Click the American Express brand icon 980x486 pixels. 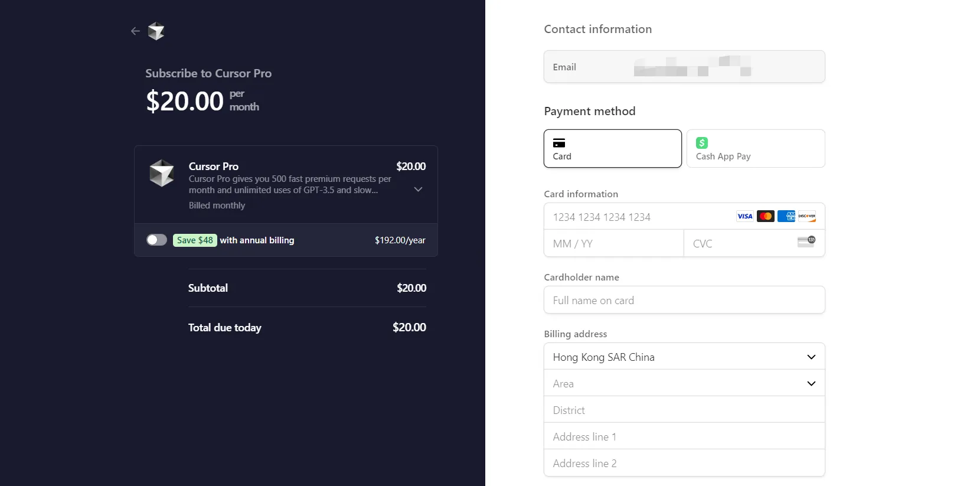coord(786,216)
